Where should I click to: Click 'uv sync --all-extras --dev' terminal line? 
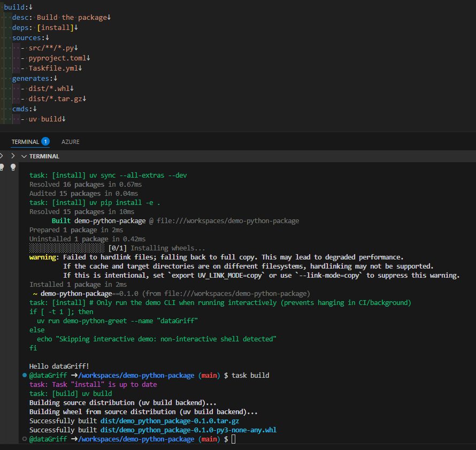pyautogui.click(x=108, y=176)
